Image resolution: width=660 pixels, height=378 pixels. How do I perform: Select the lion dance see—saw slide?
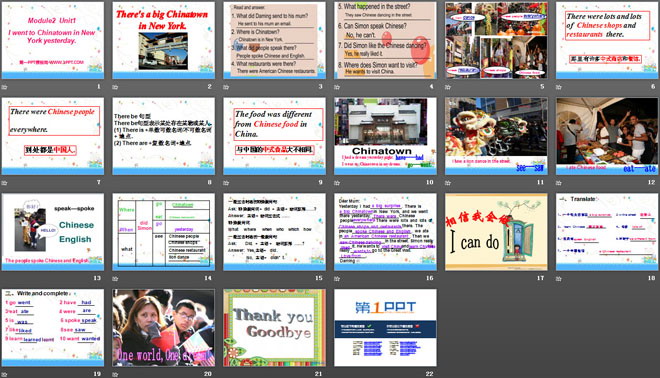click(x=496, y=136)
